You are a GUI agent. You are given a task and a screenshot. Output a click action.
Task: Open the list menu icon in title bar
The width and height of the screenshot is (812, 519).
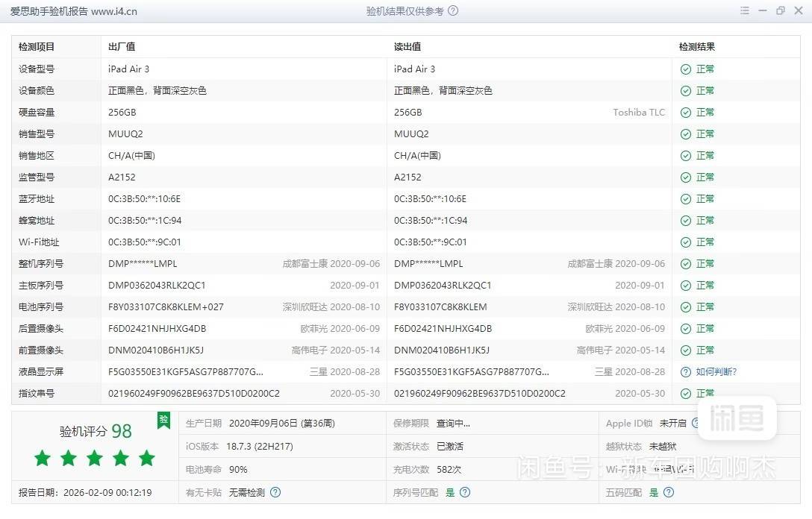click(x=744, y=11)
